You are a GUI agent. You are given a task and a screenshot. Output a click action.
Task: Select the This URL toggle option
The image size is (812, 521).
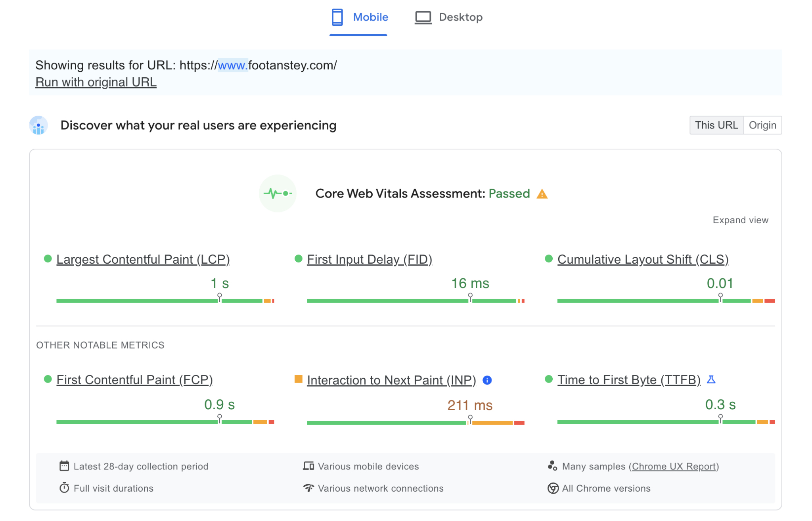tap(716, 125)
